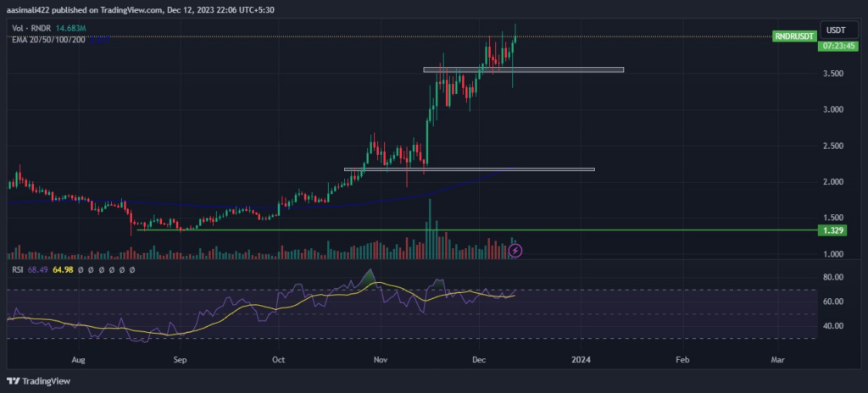Viewport: 868px width, 393px height.
Task: Select the upper rectangle zone near 3.500
Action: coord(523,69)
